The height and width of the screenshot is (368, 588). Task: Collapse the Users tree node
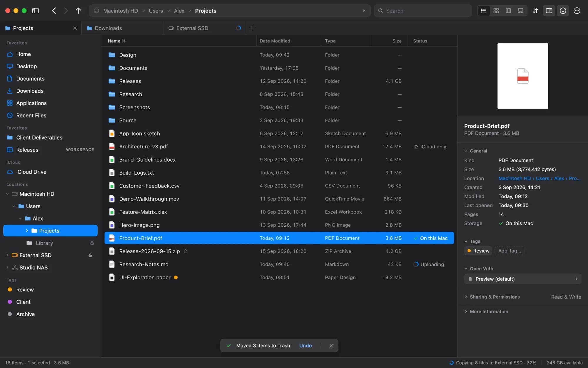[x=14, y=206]
